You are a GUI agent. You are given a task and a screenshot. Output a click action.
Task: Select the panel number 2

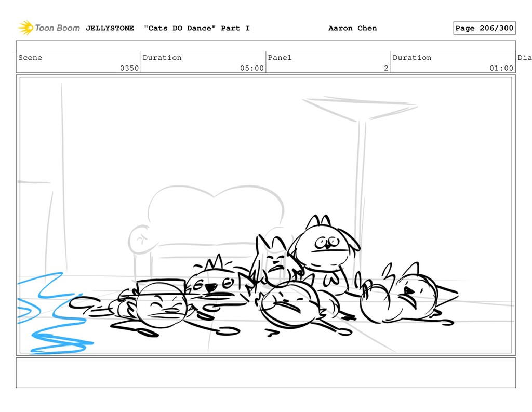(386, 68)
